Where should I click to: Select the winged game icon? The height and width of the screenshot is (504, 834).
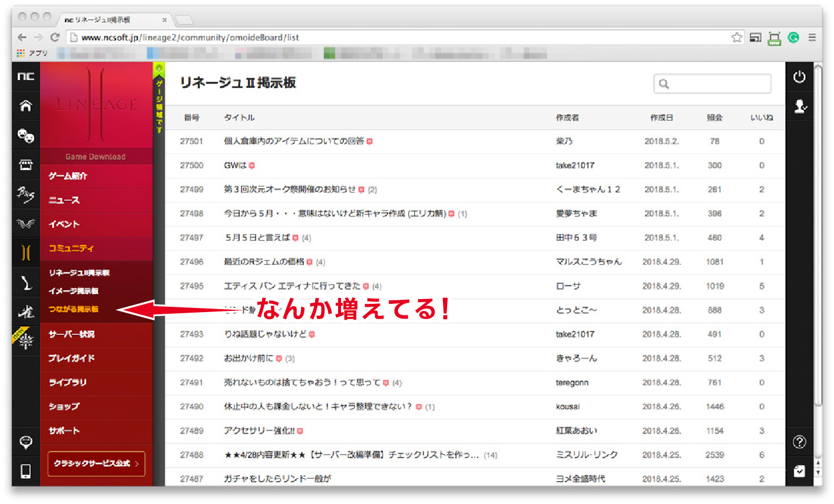(x=25, y=224)
